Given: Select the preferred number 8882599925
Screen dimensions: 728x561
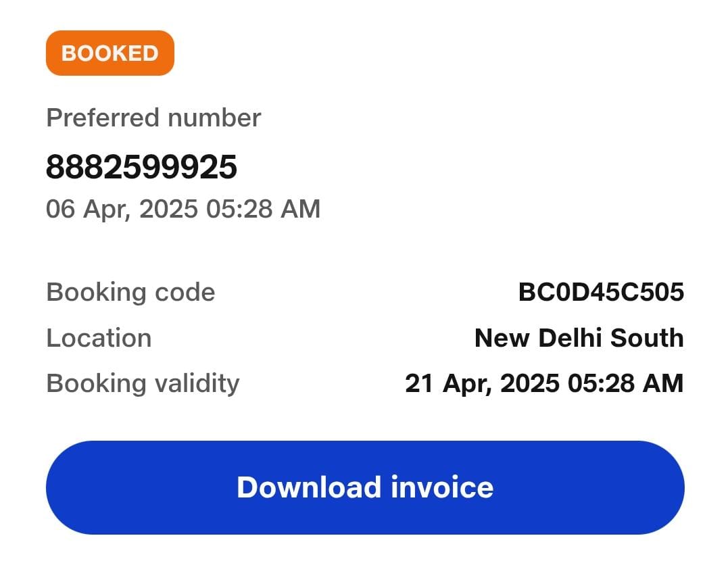Looking at the screenshot, I should click(141, 167).
